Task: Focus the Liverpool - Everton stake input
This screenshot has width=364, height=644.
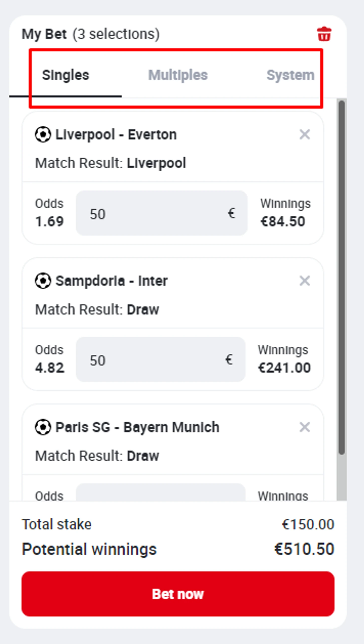Action: [x=162, y=213]
